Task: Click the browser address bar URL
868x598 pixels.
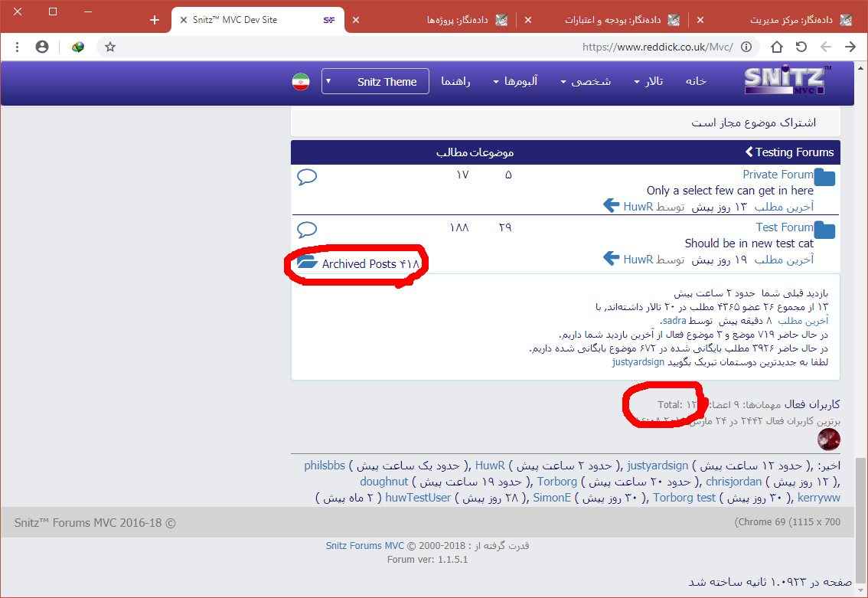Action: [x=657, y=47]
